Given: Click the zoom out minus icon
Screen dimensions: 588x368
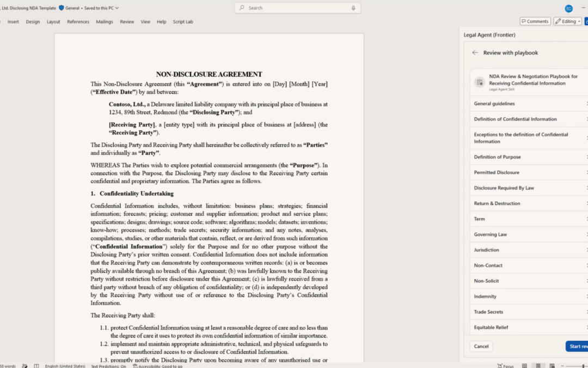Looking at the screenshot, I should tap(562, 366).
